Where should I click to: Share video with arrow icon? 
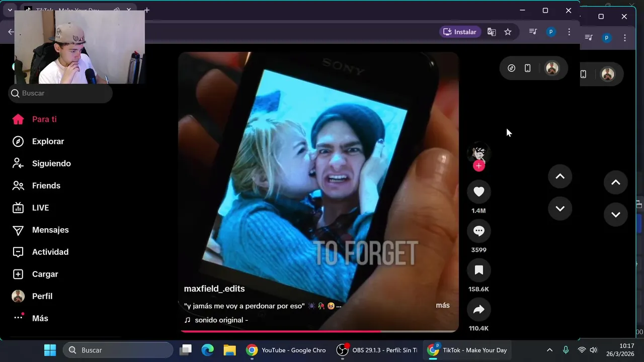pos(478,309)
